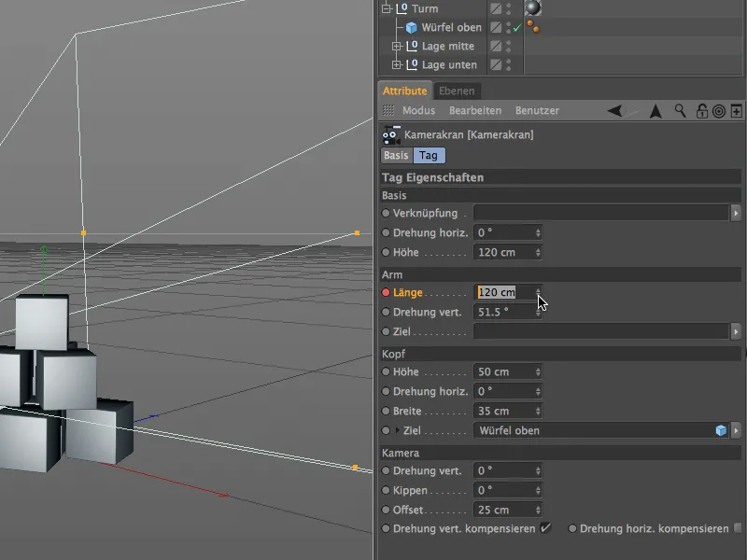747x560 pixels.
Task: Open Kopf Ziel field picker arrow
Action: 736,430
